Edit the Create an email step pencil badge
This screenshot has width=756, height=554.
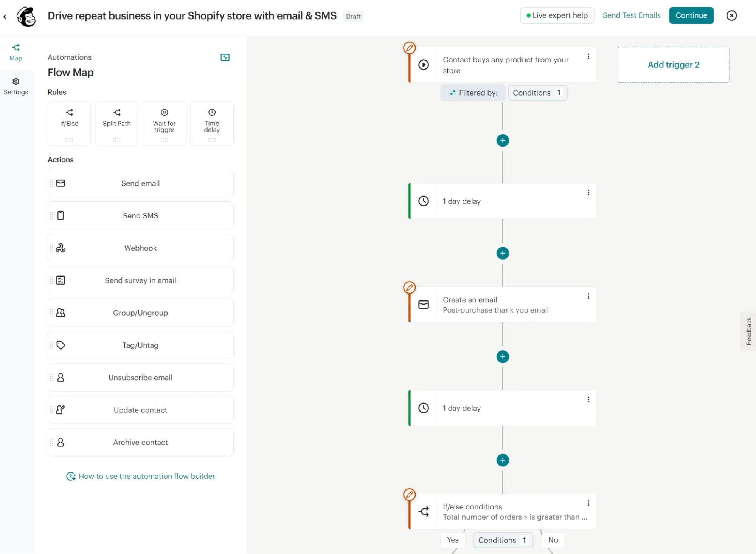pyautogui.click(x=409, y=288)
